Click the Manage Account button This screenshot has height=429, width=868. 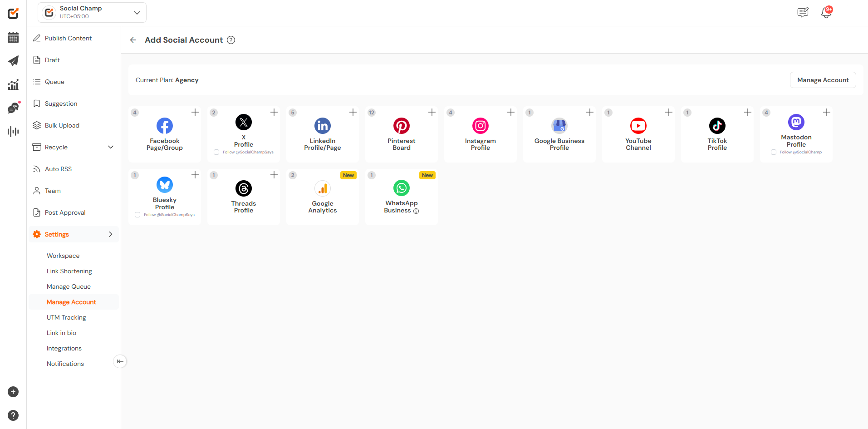(823, 80)
